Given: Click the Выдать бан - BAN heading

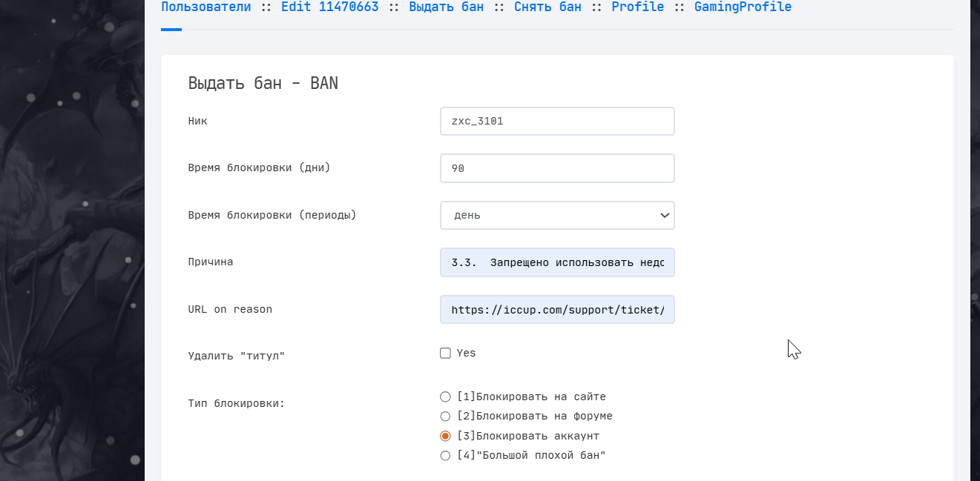Looking at the screenshot, I should (263, 83).
